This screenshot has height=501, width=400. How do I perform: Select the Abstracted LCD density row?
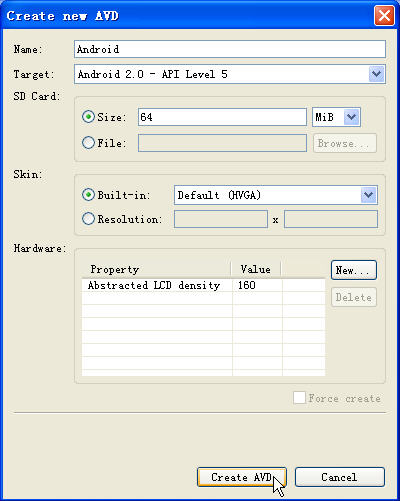click(203, 285)
